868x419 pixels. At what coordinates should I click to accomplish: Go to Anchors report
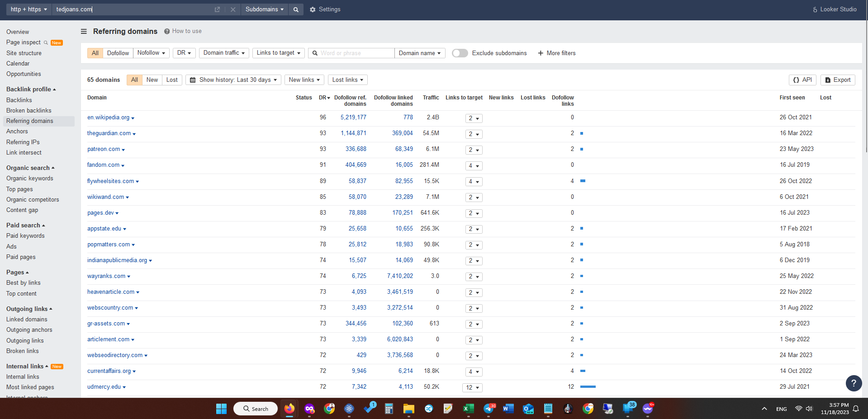(x=17, y=132)
